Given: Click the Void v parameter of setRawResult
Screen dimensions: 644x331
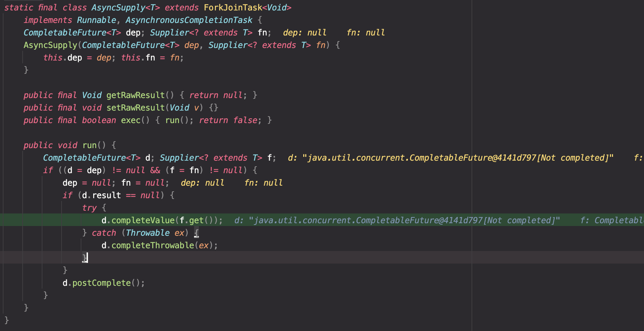Looking at the screenshot, I should 184,108.
